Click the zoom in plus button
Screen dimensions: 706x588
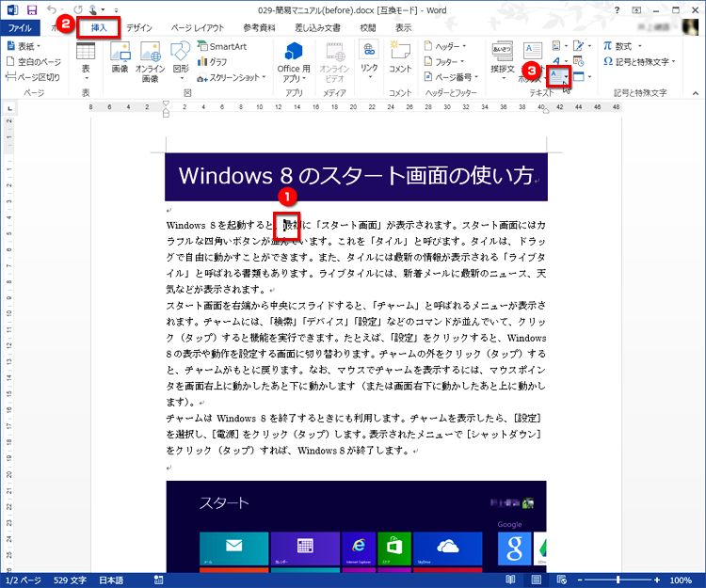[657, 580]
